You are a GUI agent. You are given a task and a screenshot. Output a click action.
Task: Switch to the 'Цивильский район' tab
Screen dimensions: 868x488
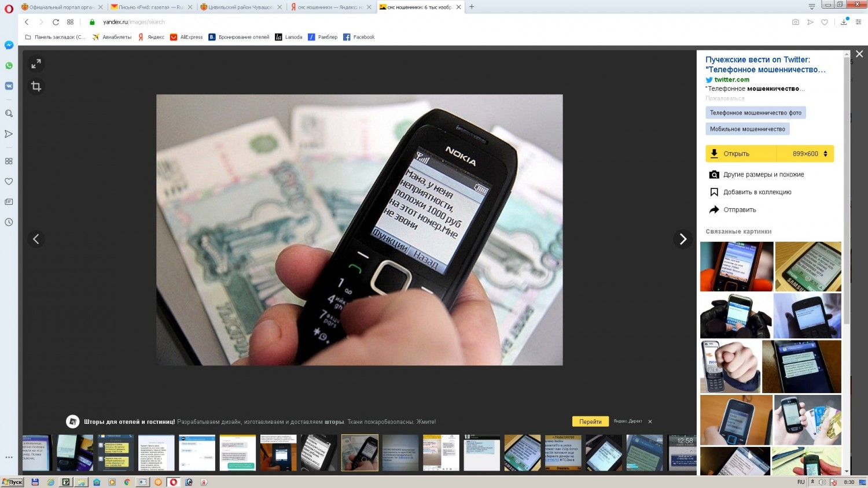pos(241,7)
